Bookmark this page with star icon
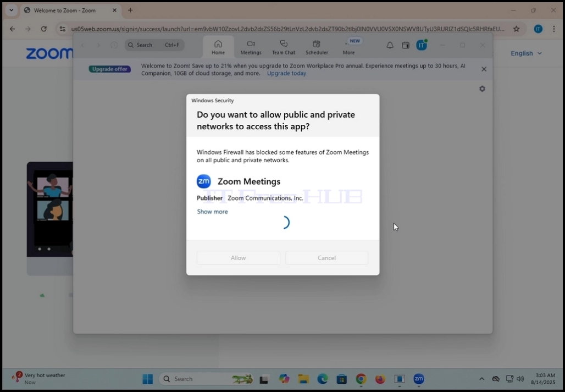Viewport: 565px width, 392px height. (516, 29)
